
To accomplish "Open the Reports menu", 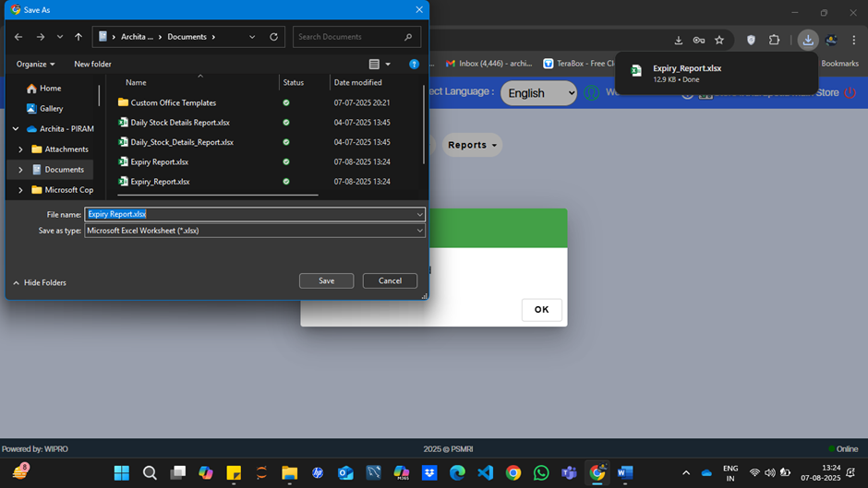I will click(472, 145).
